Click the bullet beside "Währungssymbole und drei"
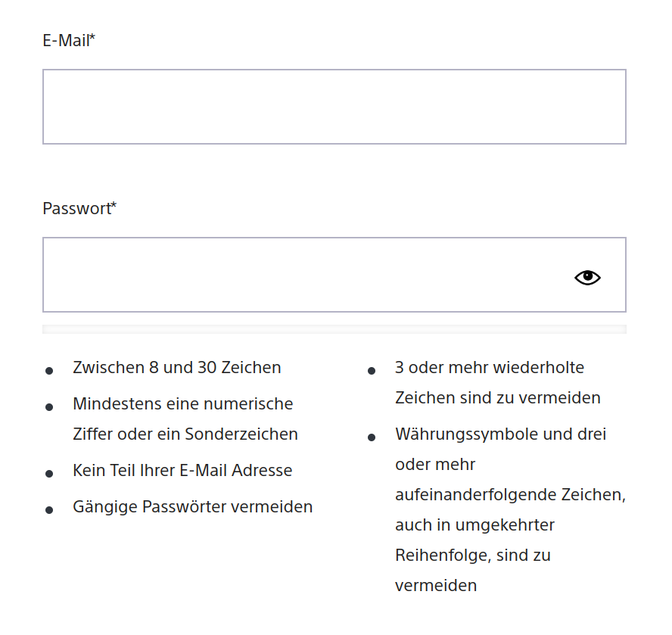 [x=372, y=437]
